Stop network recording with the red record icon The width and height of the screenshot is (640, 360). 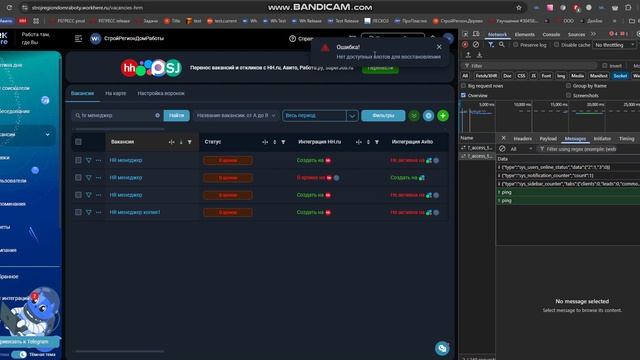coord(465,44)
